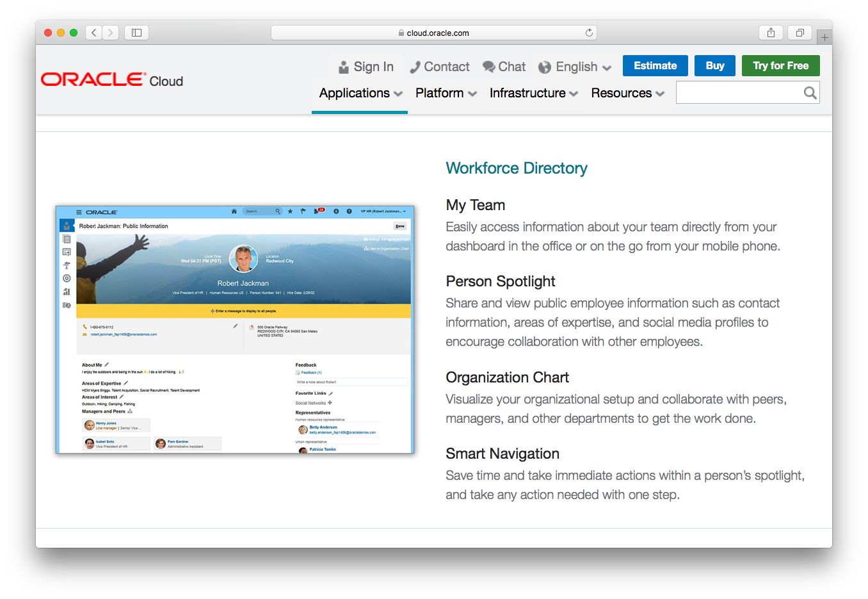Click the Robert Jackman profile screenshot thumbnail
Image resolution: width=868 pixels, height=599 pixels.
pos(235,329)
